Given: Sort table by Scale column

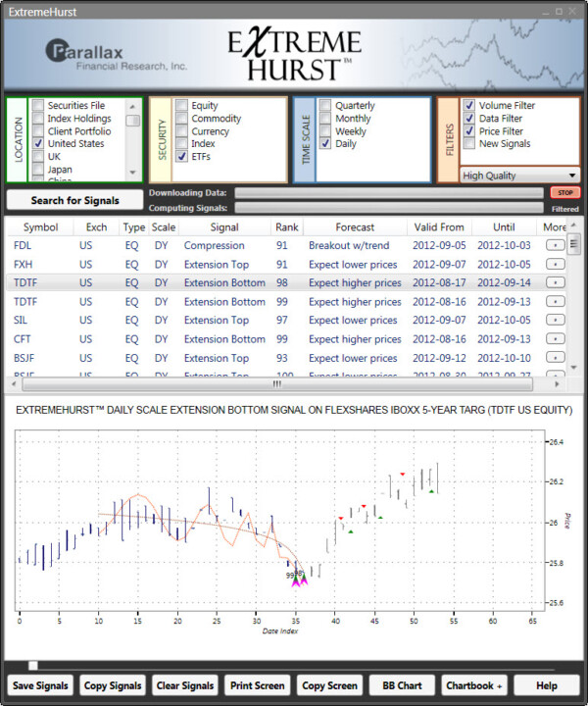Looking at the screenshot, I should [x=164, y=227].
